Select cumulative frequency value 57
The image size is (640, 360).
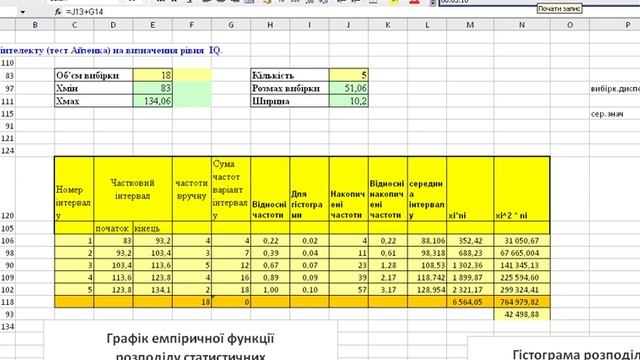[349, 290]
